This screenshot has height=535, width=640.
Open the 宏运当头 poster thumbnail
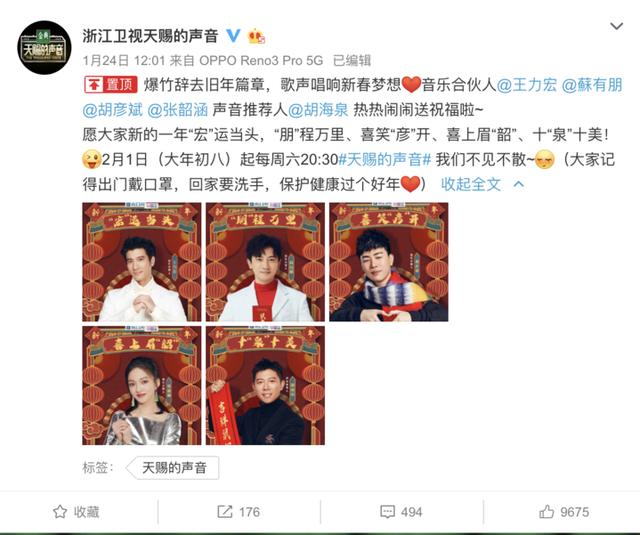tap(142, 262)
